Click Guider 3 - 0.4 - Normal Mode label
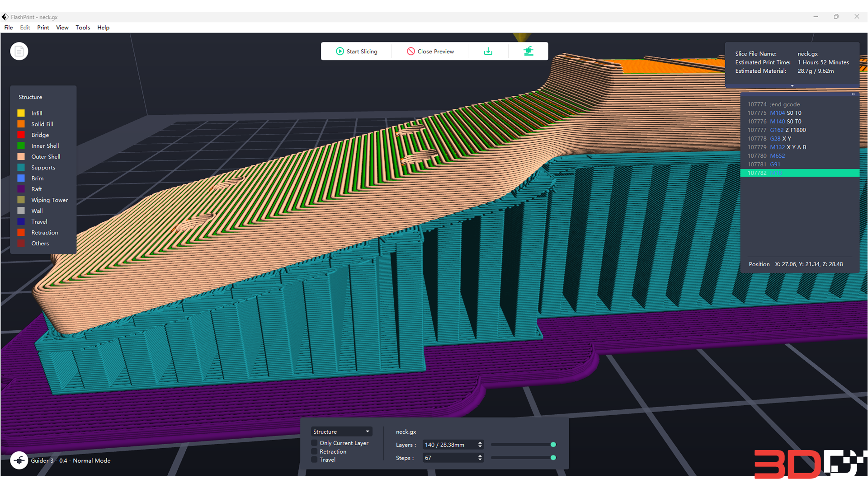 point(71,460)
